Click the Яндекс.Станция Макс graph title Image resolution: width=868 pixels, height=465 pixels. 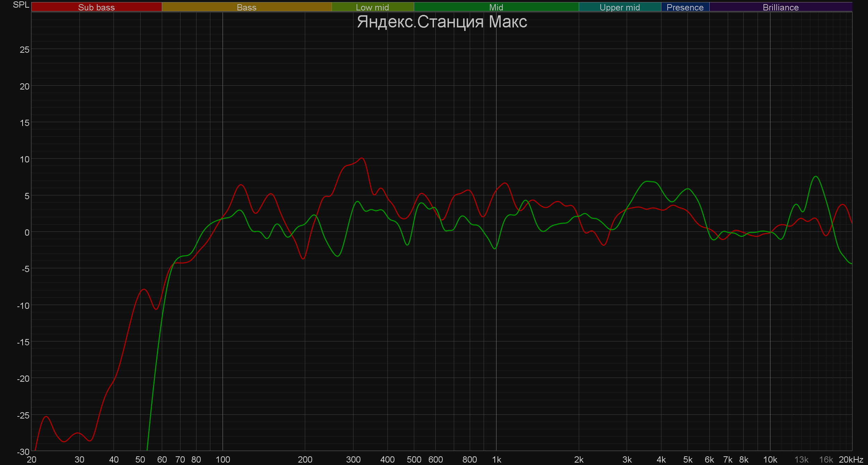[442, 22]
